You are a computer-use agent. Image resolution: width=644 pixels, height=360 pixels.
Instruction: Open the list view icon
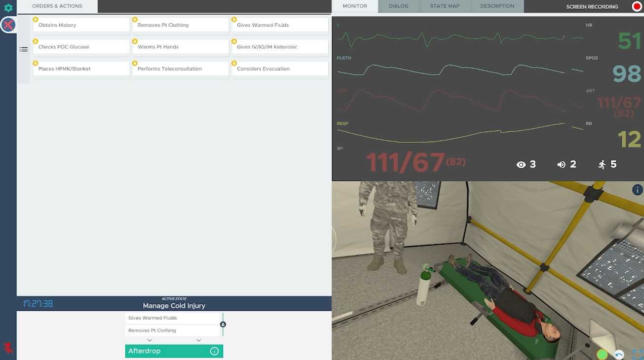24,49
